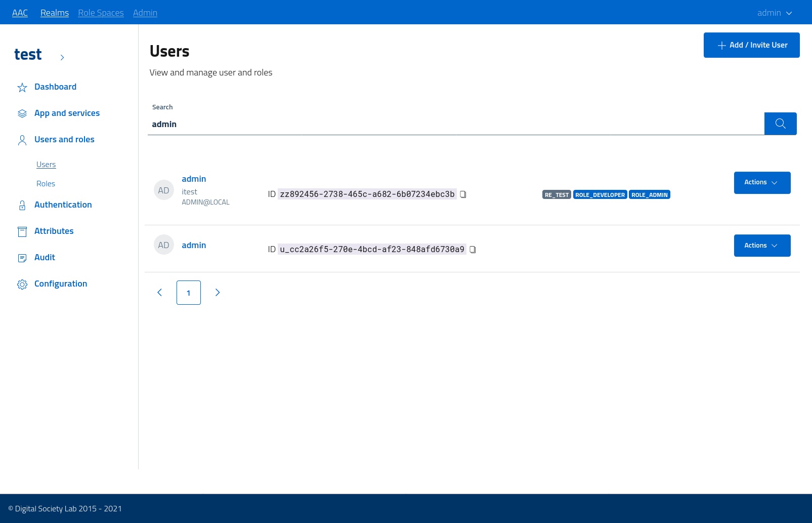Viewport: 812px width, 523px height.
Task: Click the test realm title
Action: 28,55
